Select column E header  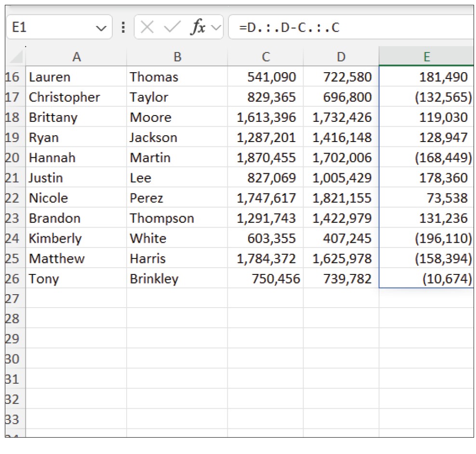pyautogui.click(x=426, y=57)
